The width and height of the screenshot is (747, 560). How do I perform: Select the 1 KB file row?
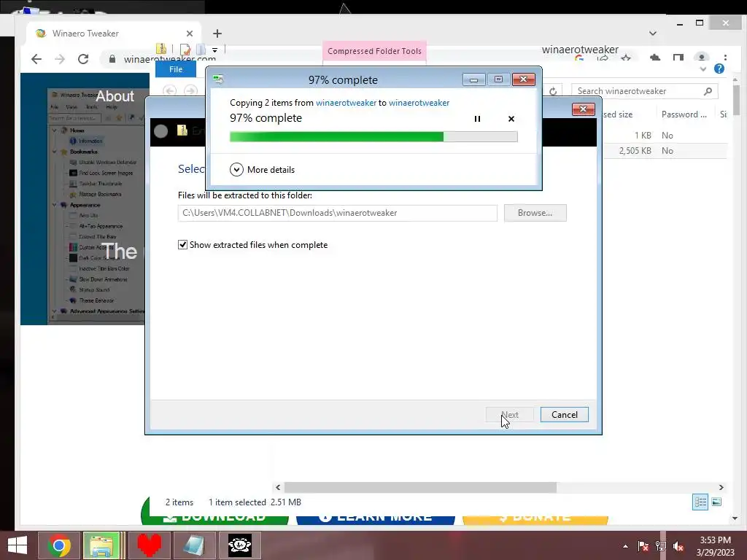pyautogui.click(x=665, y=136)
